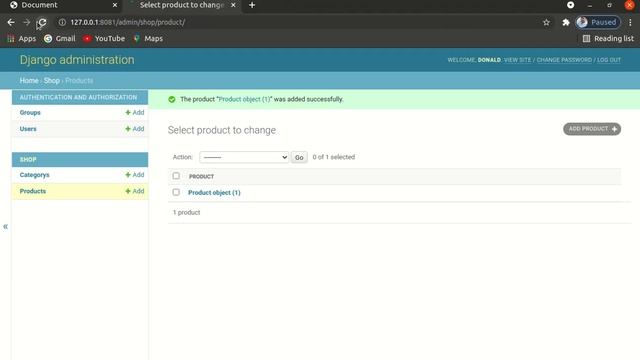Open the Reading list
This screenshot has width=640, height=360.
(x=608, y=38)
